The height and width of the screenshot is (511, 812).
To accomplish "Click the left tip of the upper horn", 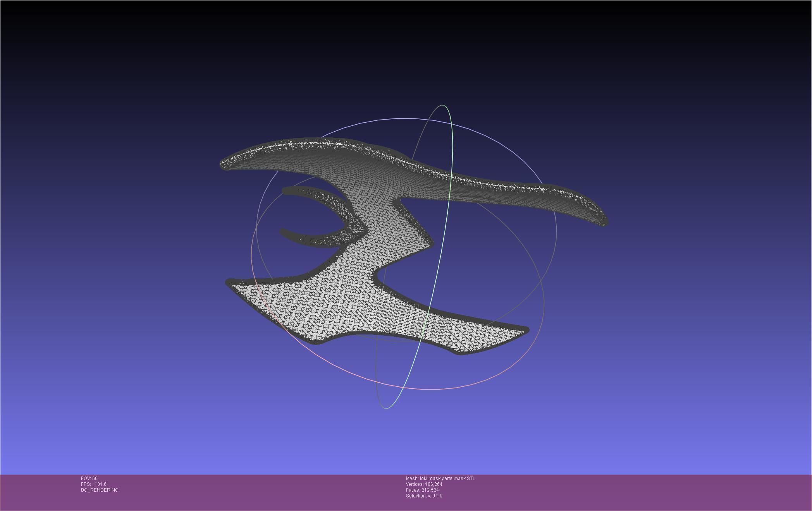I will [225, 164].
